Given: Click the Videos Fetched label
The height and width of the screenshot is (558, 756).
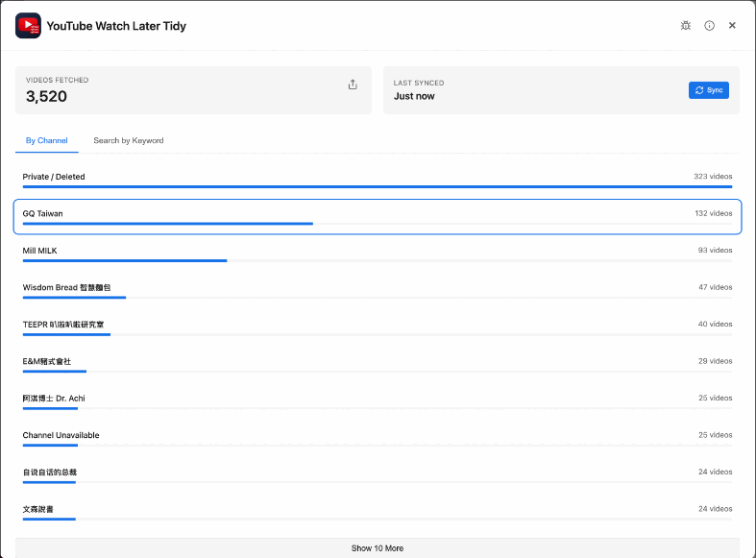Looking at the screenshot, I should pos(57,80).
